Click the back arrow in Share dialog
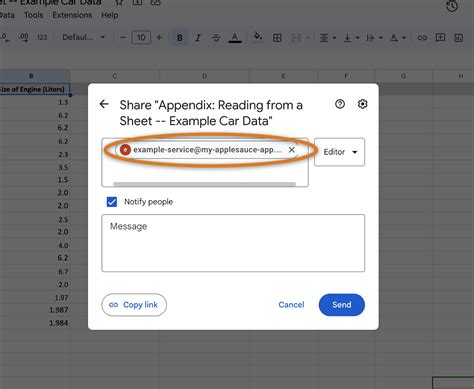Screen dimensions: 474x389 pyautogui.click(x=104, y=104)
